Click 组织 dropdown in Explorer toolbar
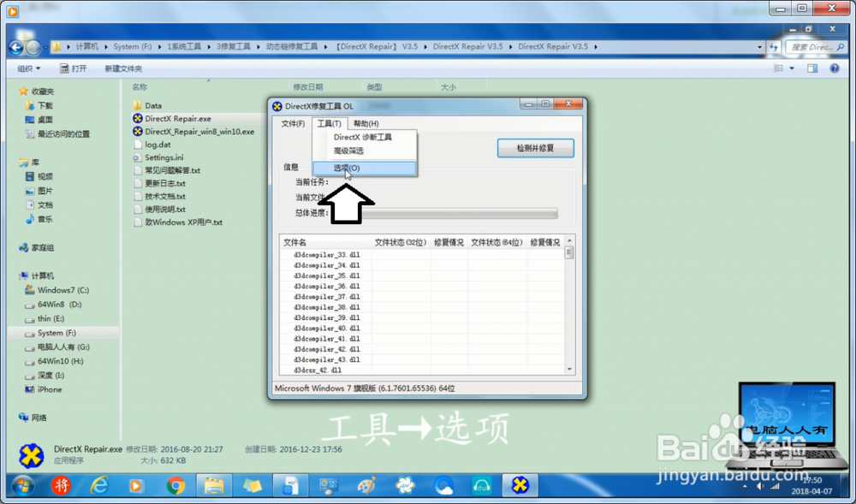Image resolution: width=856 pixels, height=504 pixels. click(x=28, y=68)
